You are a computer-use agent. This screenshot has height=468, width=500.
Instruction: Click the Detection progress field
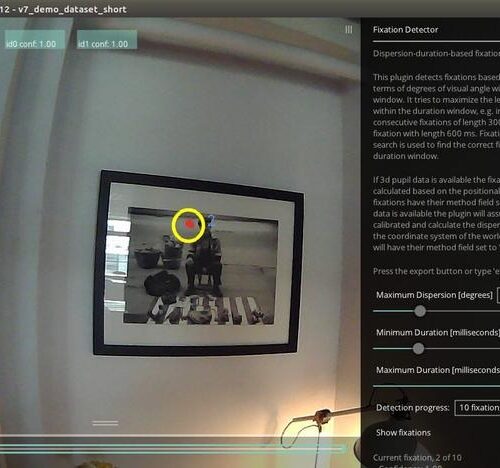point(477,408)
